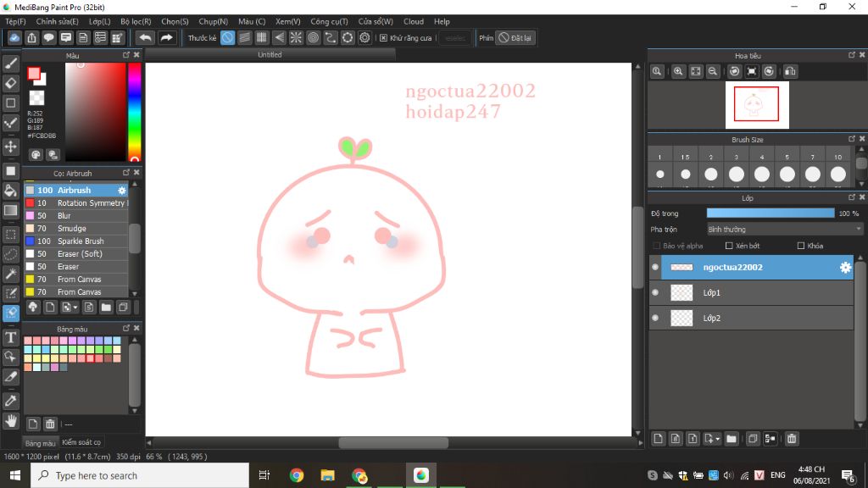Rotate canvas left in Navigator

point(735,71)
